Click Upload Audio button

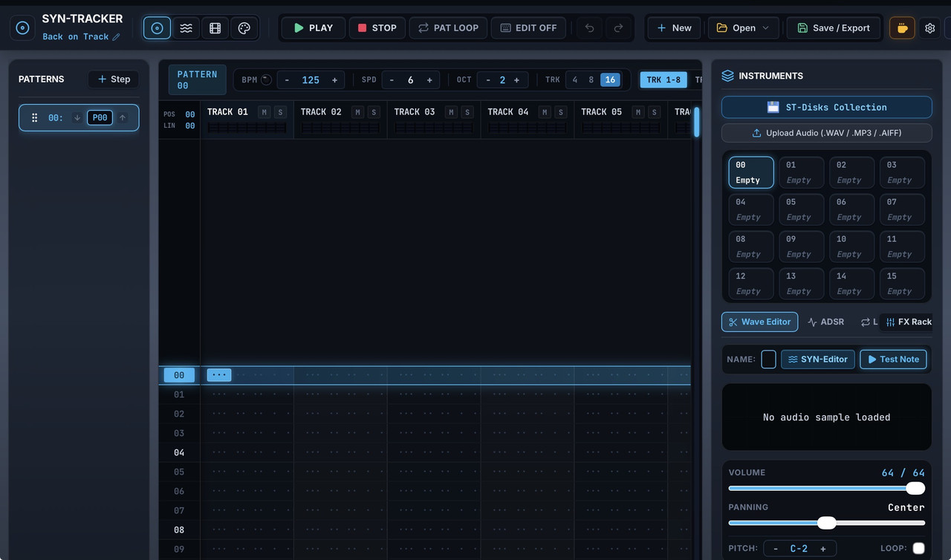[x=827, y=133]
